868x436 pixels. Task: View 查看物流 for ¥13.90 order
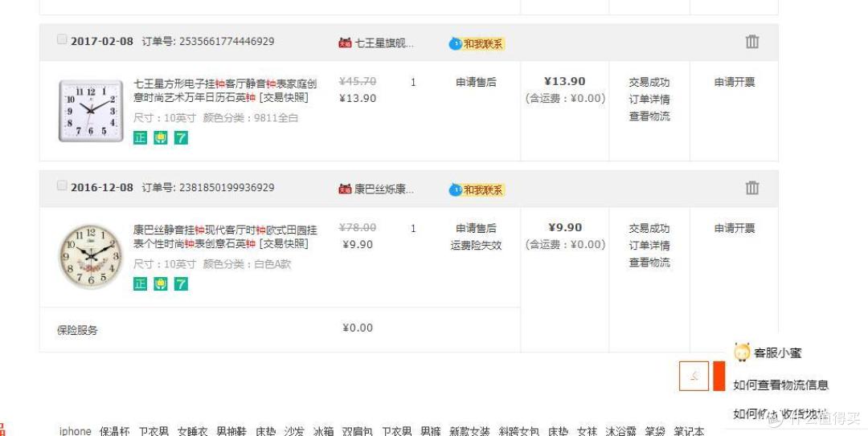pyautogui.click(x=649, y=116)
